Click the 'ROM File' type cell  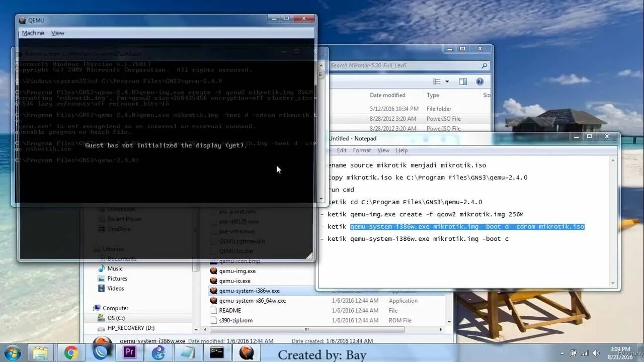(400, 320)
